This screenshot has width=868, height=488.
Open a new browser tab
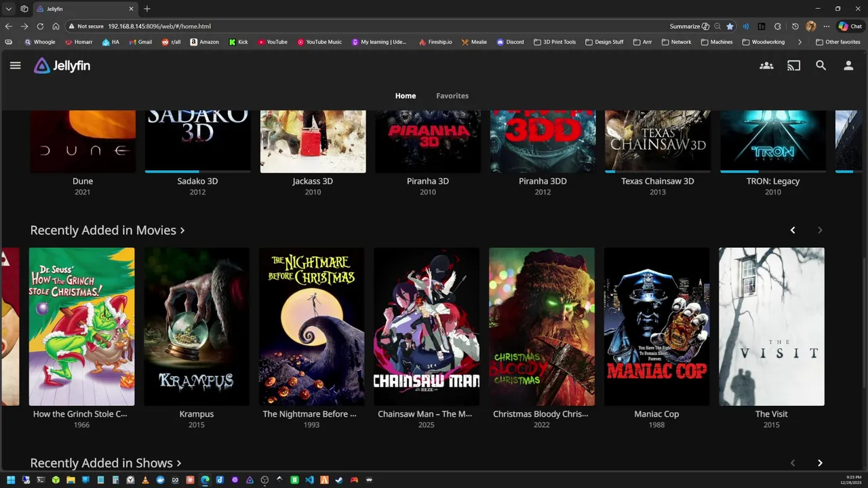coord(146,9)
